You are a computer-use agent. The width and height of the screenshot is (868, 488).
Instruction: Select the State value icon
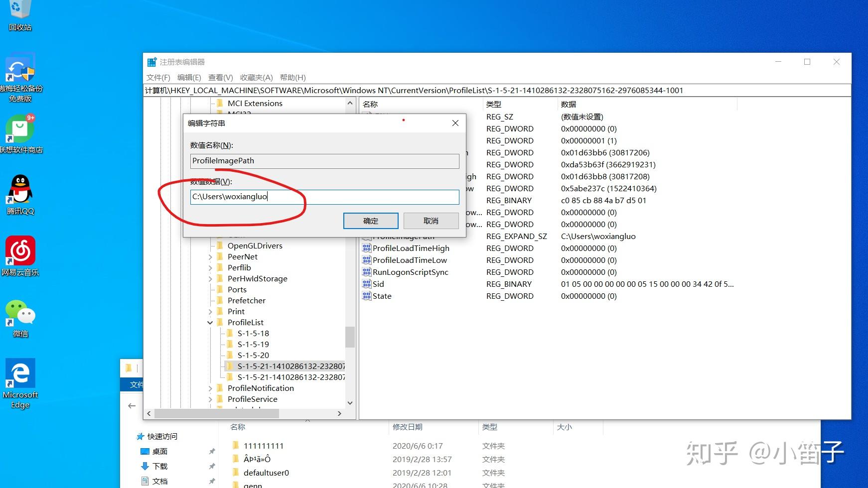[367, 296]
